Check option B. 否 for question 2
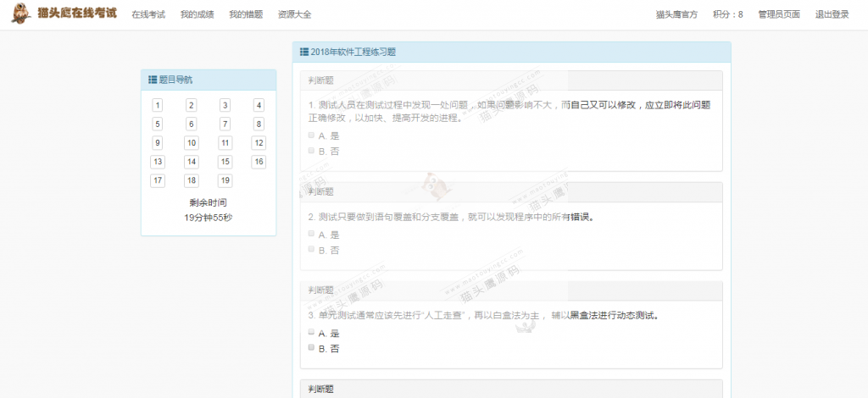The width and height of the screenshot is (868, 398). [x=311, y=249]
